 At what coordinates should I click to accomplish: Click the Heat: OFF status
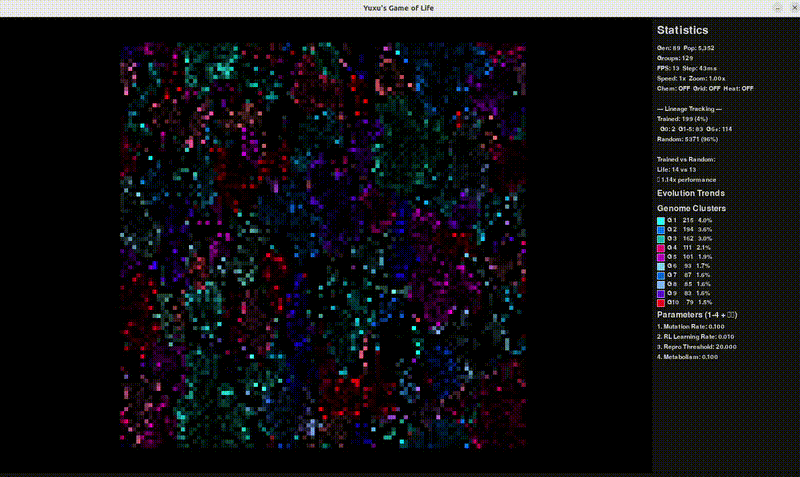click(738, 89)
